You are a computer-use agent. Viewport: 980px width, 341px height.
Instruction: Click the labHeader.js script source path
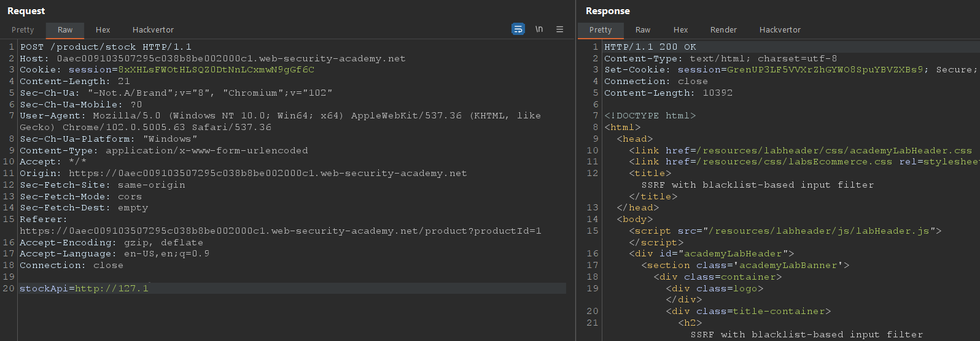(x=822, y=231)
